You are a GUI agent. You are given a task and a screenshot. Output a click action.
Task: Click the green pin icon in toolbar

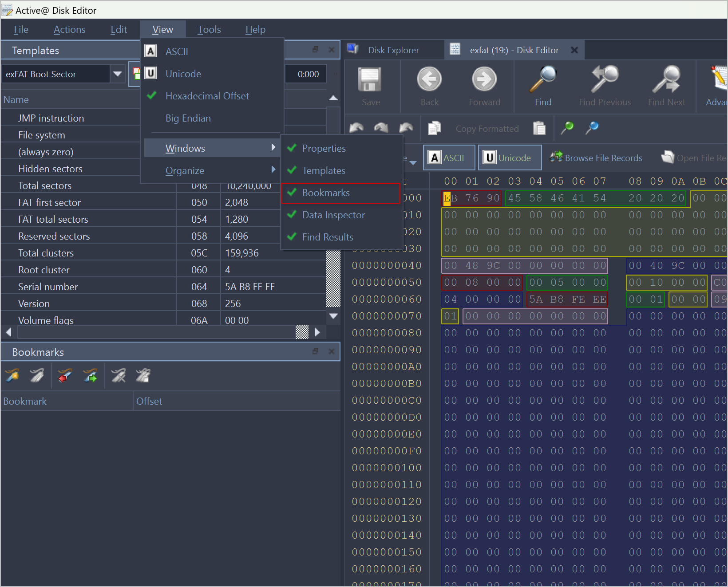(567, 128)
